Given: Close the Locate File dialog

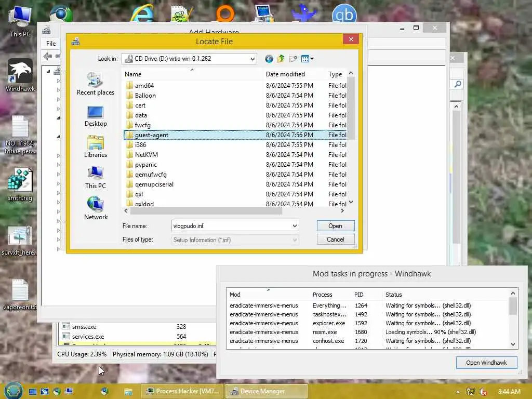Looking at the screenshot, I should [351, 39].
